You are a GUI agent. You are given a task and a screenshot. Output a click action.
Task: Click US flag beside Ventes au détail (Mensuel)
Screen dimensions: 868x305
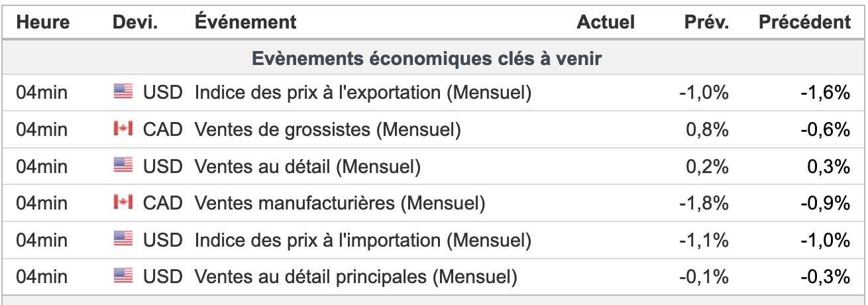tap(123, 166)
